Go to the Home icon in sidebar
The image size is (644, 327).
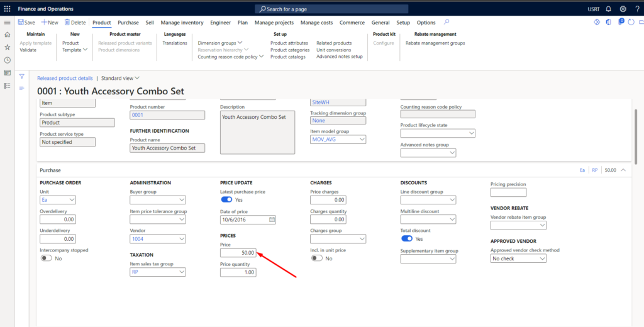click(7, 35)
